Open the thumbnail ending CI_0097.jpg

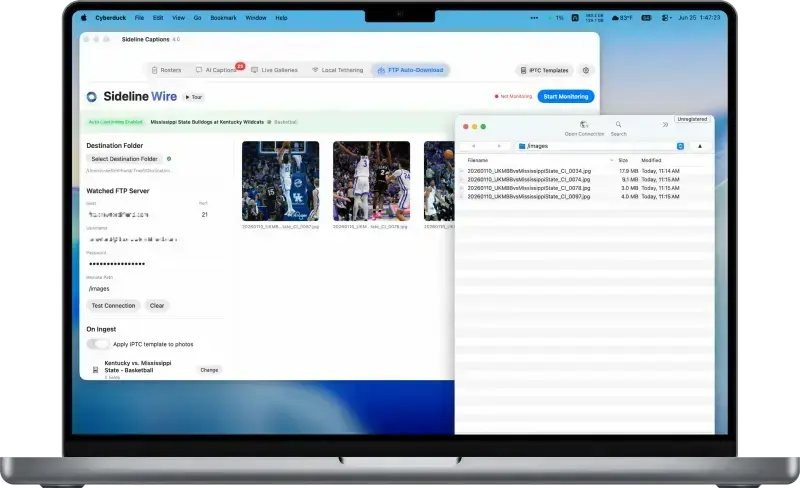[x=281, y=181]
